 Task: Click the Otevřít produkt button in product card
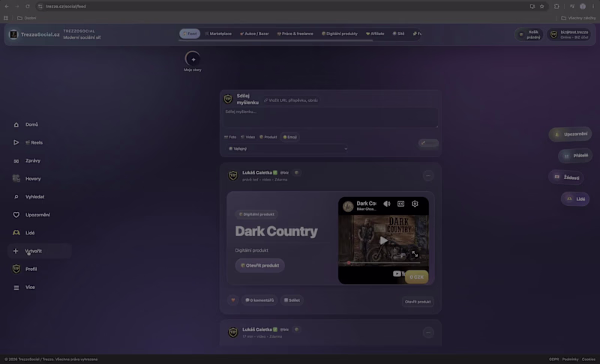(259, 265)
